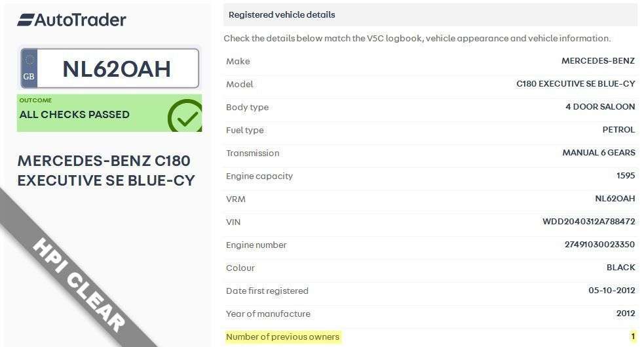Select the Transmission MANUAL 6 GEARS value
Viewport: 644px width, 347px height.
click(x=599, y=153)
